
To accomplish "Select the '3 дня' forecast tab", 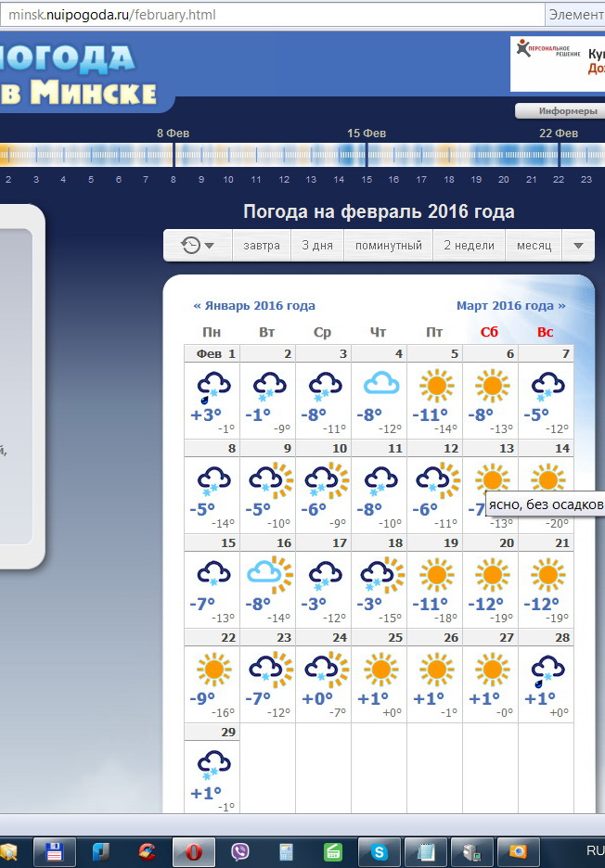I will click(317, 246).
